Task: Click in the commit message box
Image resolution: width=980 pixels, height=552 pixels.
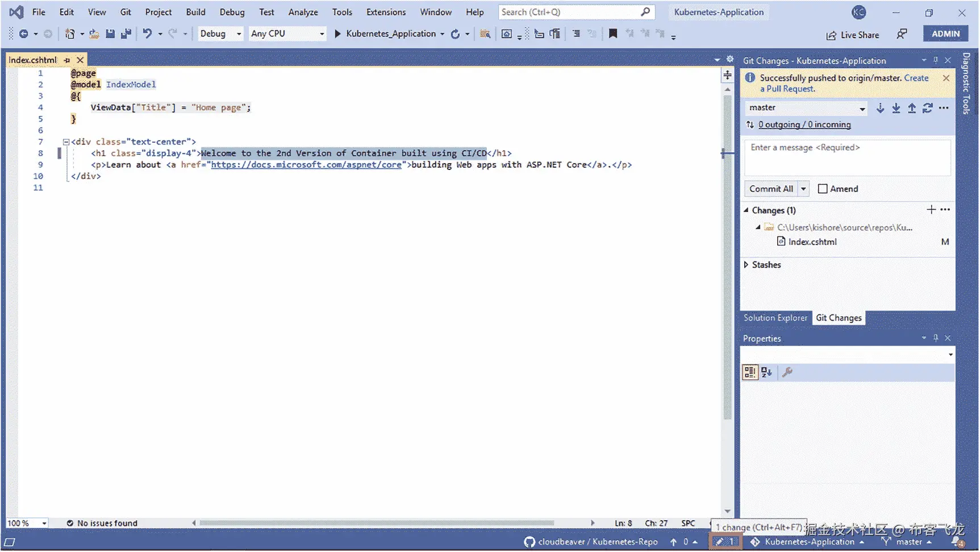Action: point(847,157)
